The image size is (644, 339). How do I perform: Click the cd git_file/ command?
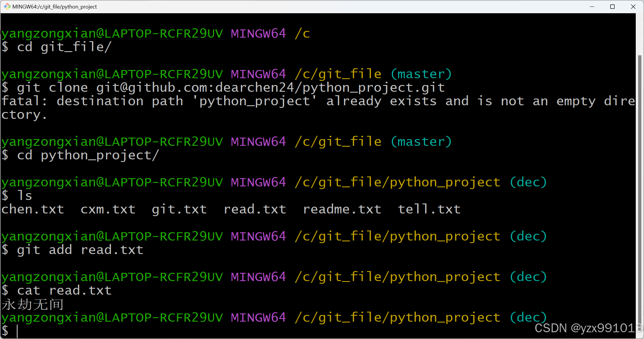coord(64,47)
